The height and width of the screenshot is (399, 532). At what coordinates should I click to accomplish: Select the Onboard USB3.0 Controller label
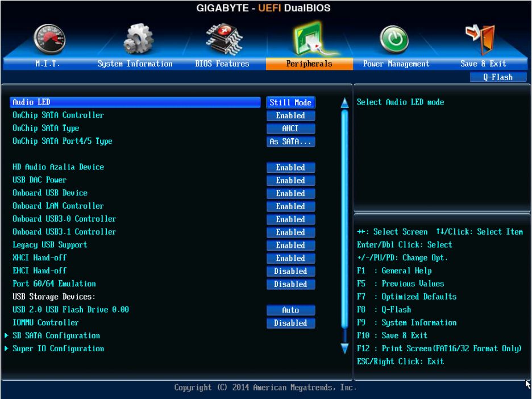tap(64, 219)
